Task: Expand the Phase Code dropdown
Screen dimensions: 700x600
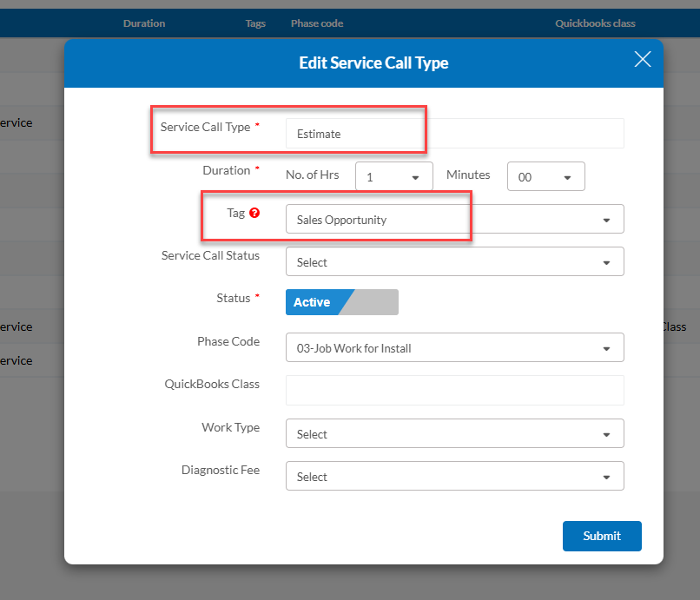Action: coord(453,348)
